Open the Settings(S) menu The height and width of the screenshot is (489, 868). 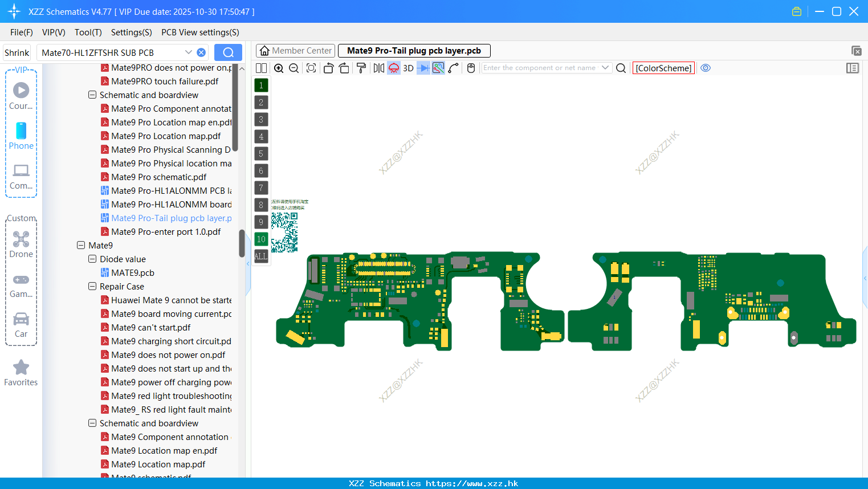[x=132, y=32]
